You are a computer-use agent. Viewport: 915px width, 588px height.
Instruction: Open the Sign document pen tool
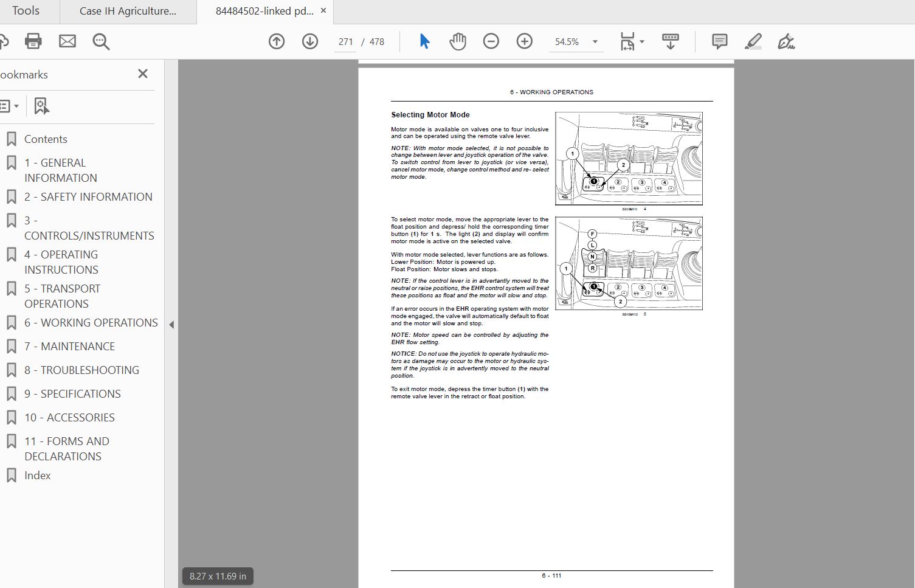tap(786, 41)
